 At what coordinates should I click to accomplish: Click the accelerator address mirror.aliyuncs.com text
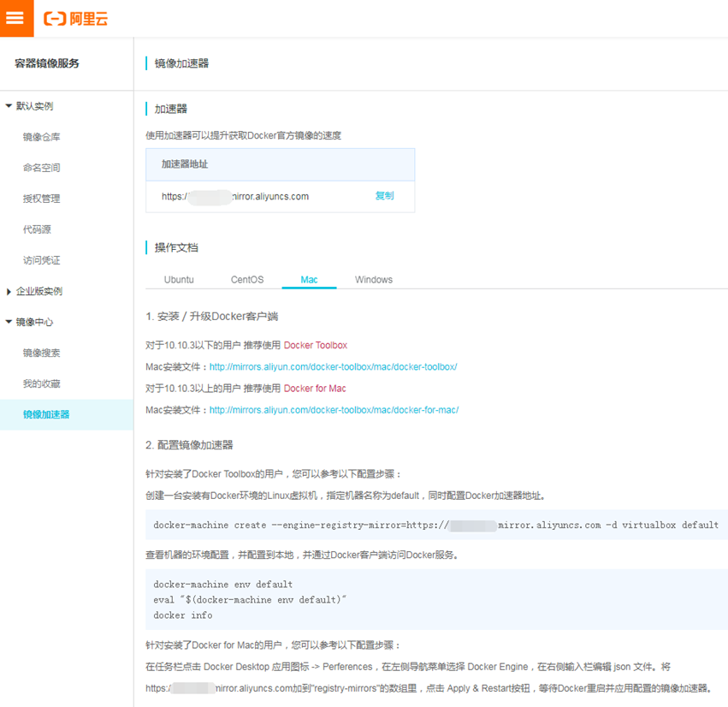click(235, 197)
